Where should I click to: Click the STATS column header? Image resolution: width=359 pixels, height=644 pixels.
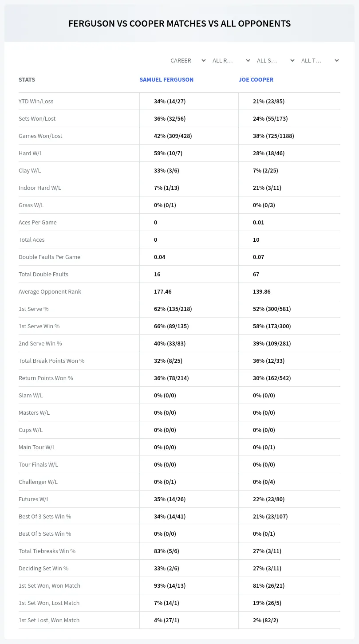point(27,79)
